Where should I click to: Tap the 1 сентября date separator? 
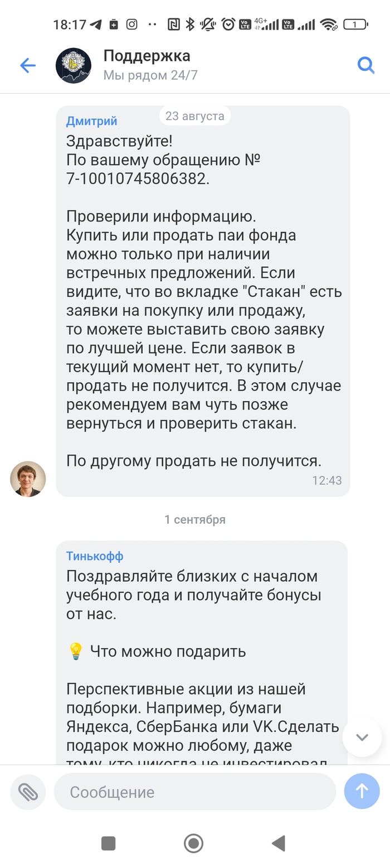195,519
